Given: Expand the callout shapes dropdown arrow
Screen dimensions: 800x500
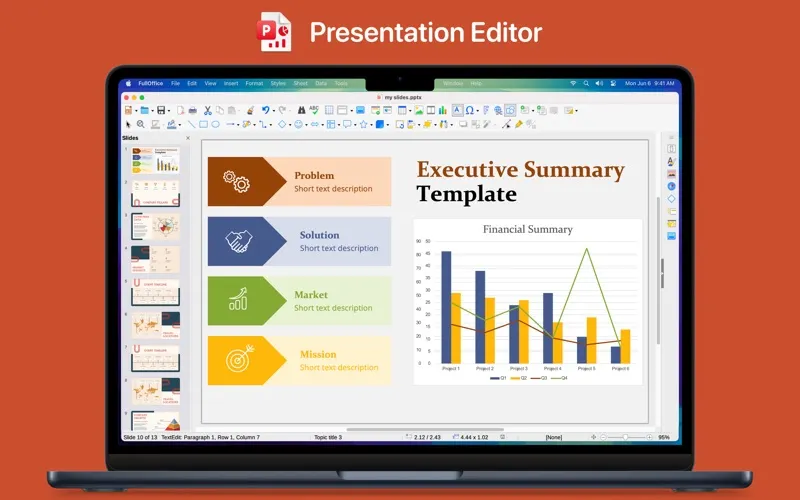Looking at the screenshot, I should (x=355, y=125).
